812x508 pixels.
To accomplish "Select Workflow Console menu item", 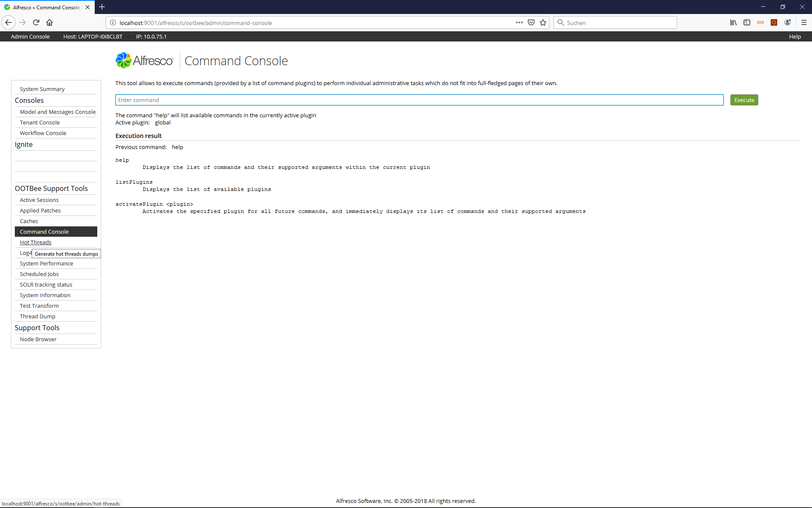I will coord(43,133).
